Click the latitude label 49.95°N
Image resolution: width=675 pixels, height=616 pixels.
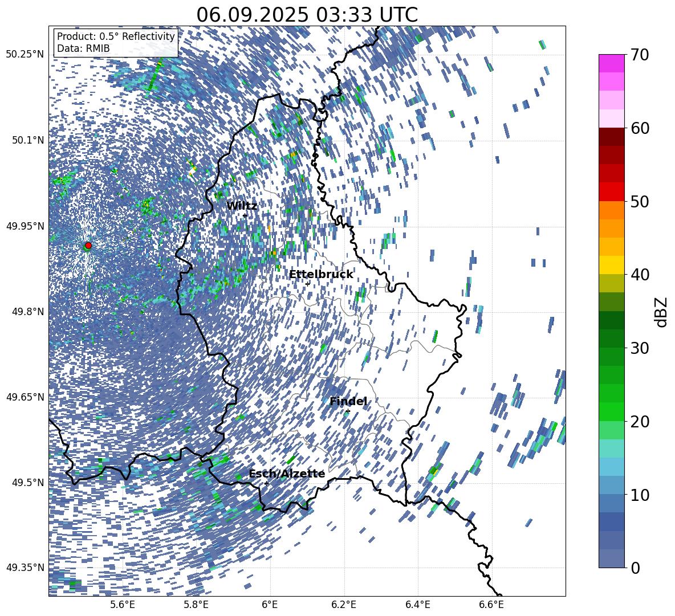pyautogui.click(x=25, y=226)
